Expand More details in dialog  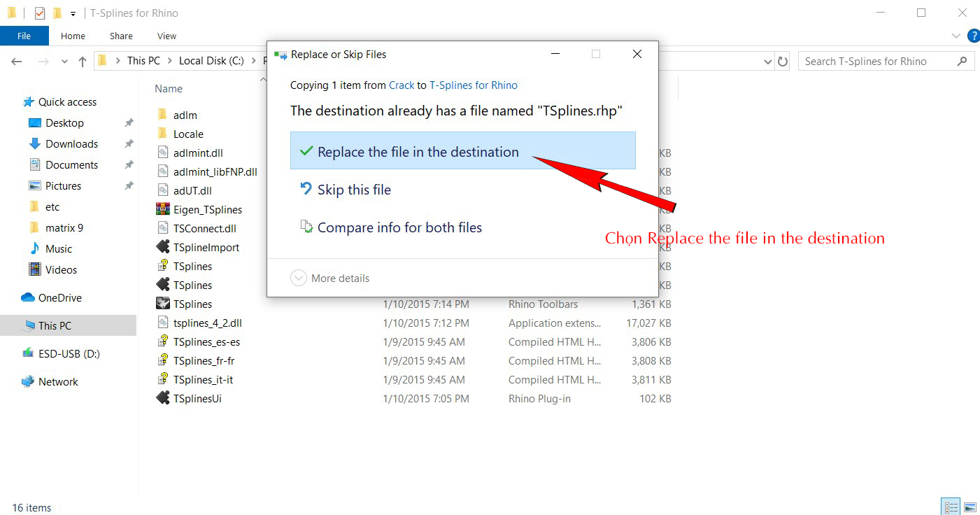click(x=330, y=278)
